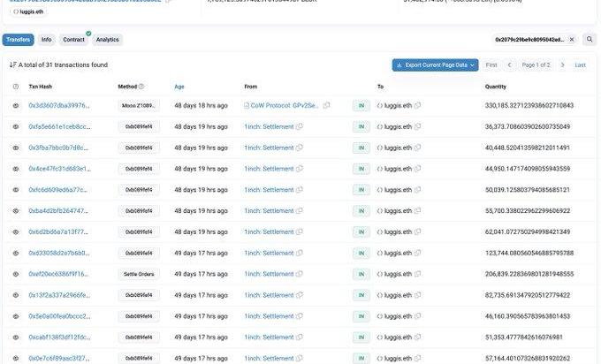This screenshot has height=364, width=601.
Task: Toggle eye preview for the Settle Orders transaction
Action: (16, 274)
